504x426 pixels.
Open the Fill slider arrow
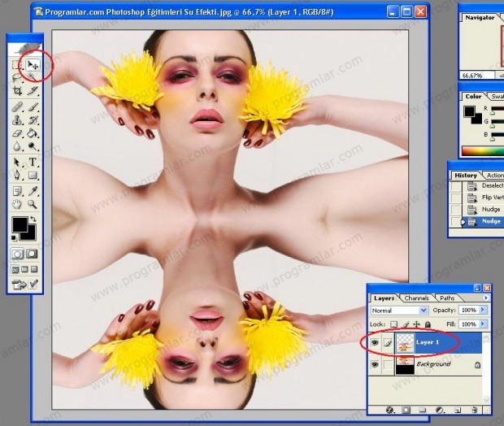coord(483,324)
